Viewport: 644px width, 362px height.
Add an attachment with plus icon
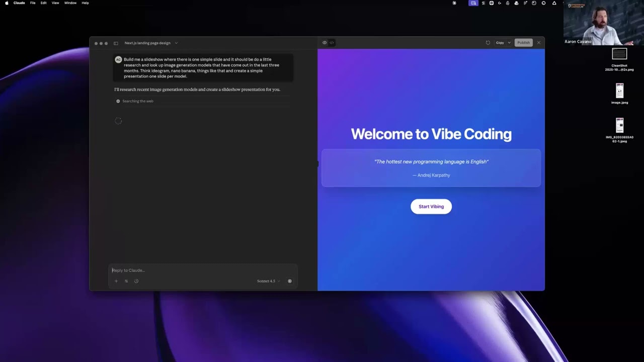tap(116, 281)
